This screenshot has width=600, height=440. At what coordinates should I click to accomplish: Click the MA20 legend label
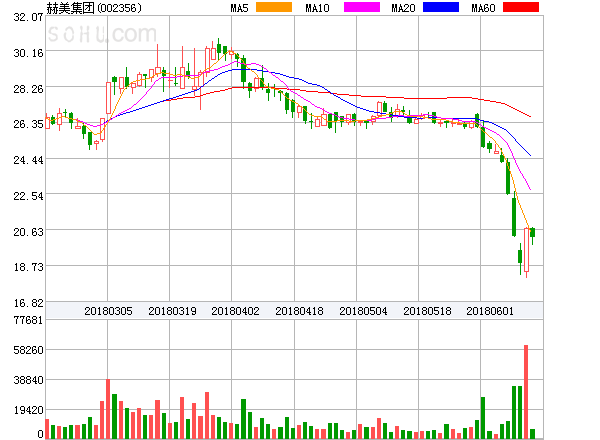pos(403,8)
